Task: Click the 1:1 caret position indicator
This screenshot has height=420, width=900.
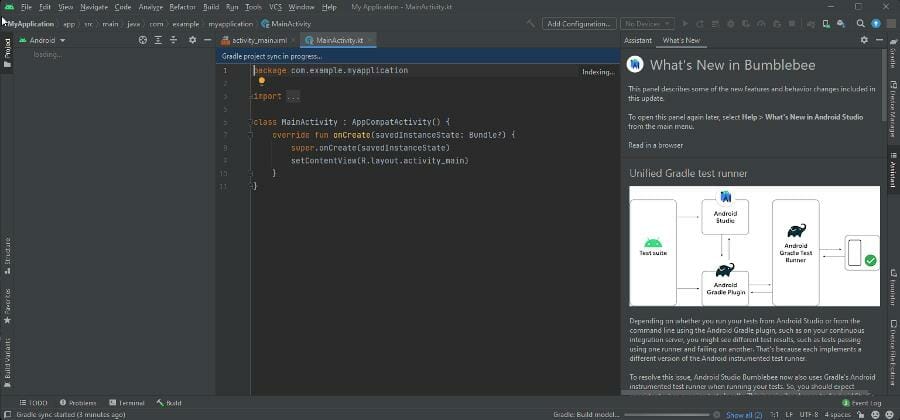Action: click(x=774, y=414)
